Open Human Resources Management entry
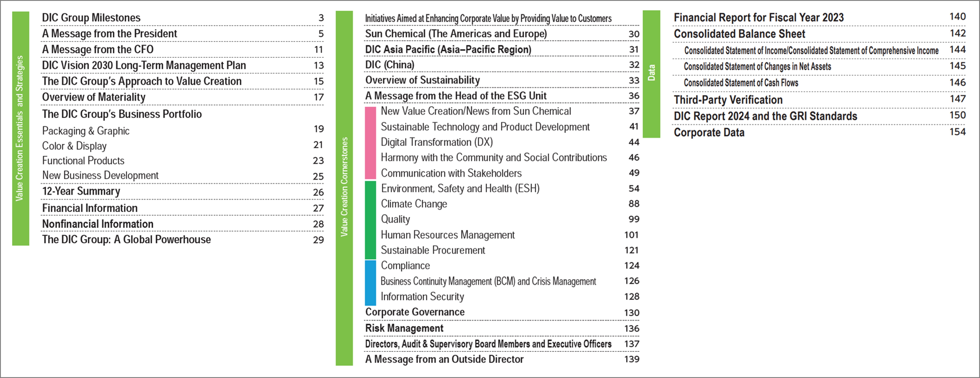Image resolution: width=980 pixels, height=378 pixels. (x=448, y=235)
